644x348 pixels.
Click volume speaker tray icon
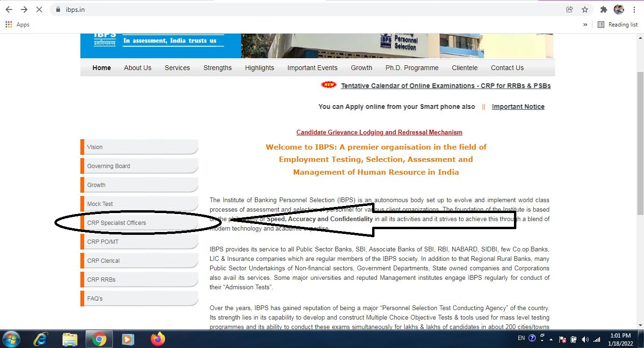point(585,339)
